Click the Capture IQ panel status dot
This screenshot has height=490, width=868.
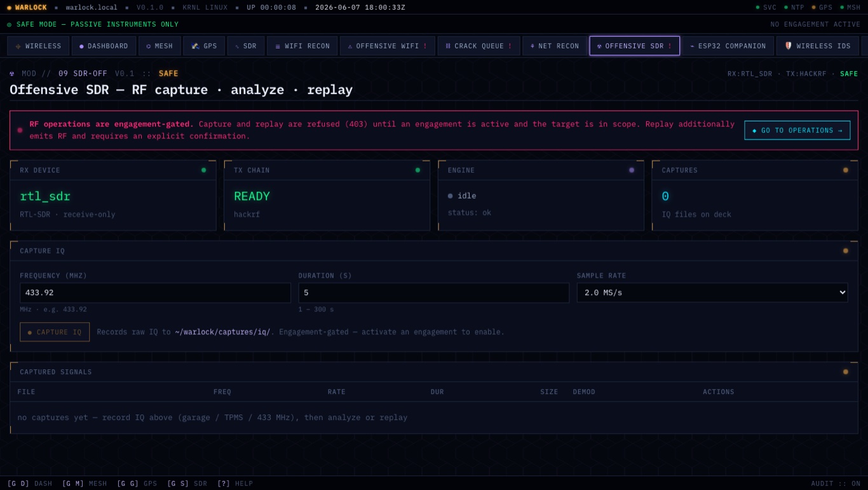pos(846,251)
